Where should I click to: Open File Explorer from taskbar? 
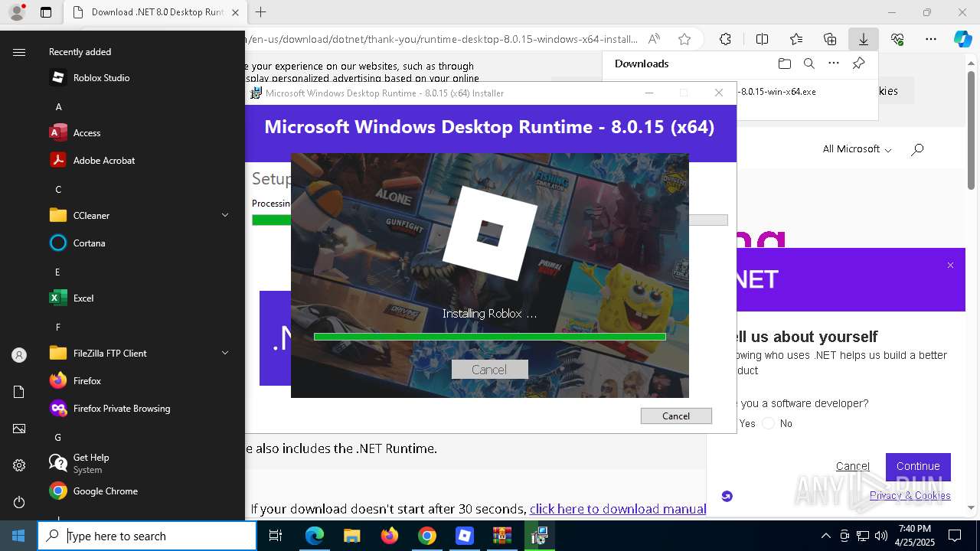(351, 536)
